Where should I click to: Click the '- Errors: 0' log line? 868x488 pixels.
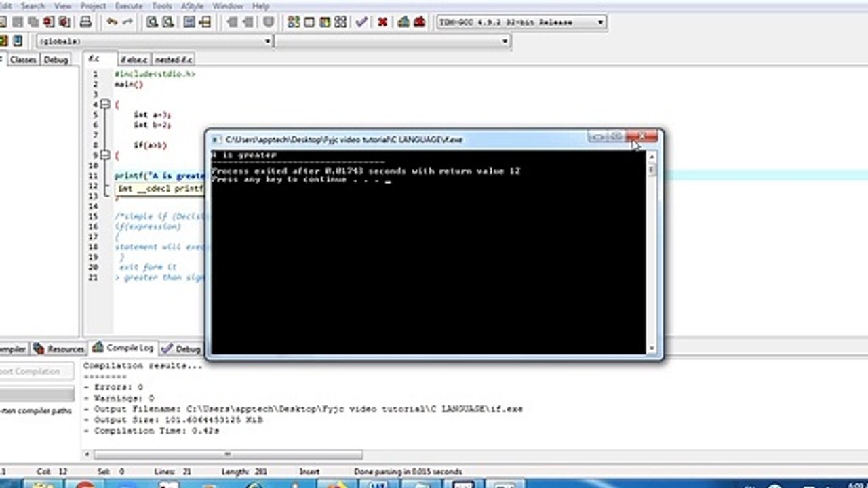tap(113, 387)
